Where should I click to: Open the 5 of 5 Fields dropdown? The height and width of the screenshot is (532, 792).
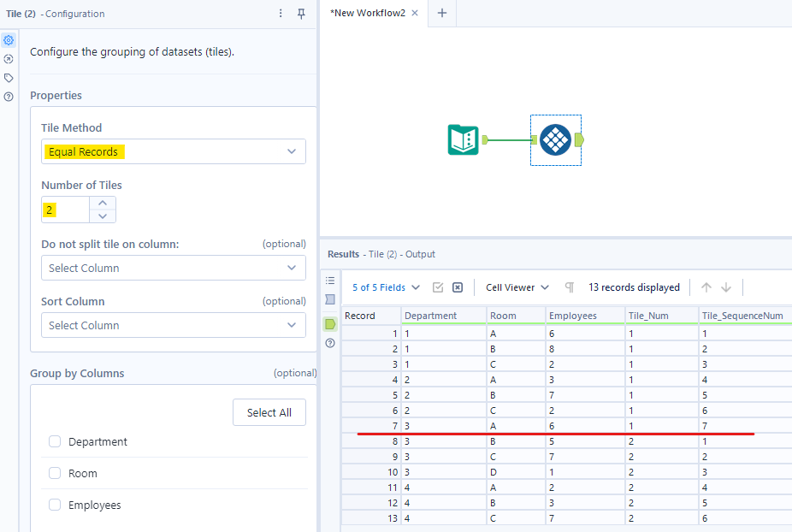pos(387,287)
